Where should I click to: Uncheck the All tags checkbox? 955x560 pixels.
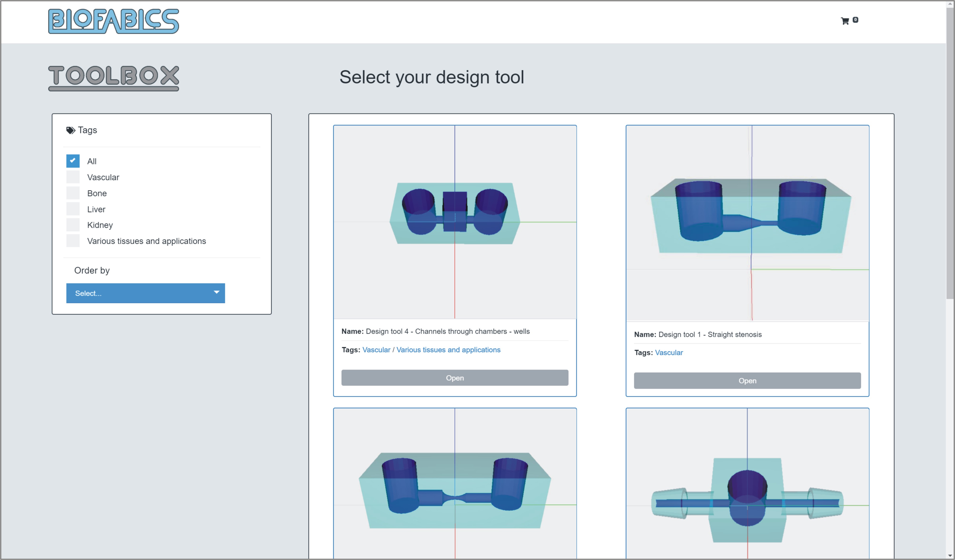(73, 161)
